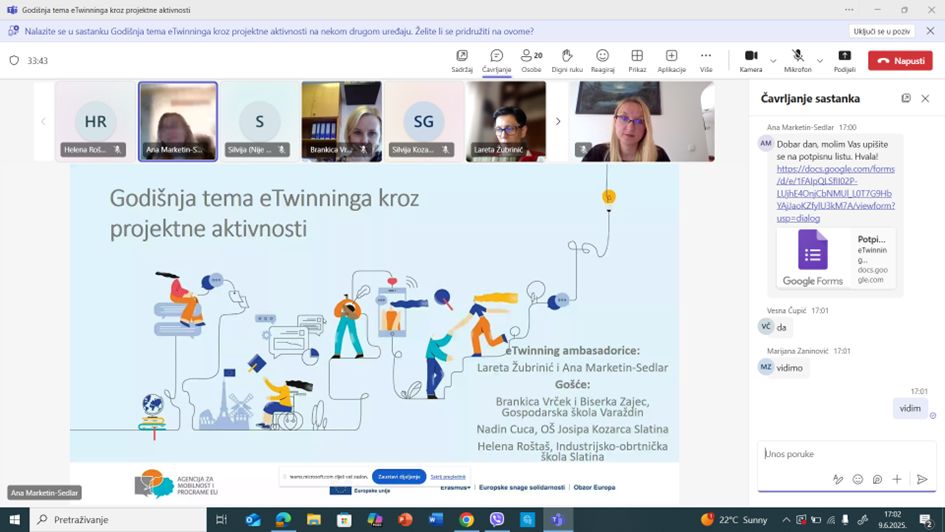Viewport: 945px width, 532px height.
Task: Open the Google Forms sign-up link
Action: (x=835, y=193)
